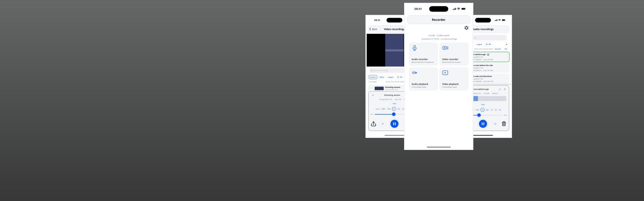
Task: Skip back 5 seconds in video player
Action: coord(382,124)
